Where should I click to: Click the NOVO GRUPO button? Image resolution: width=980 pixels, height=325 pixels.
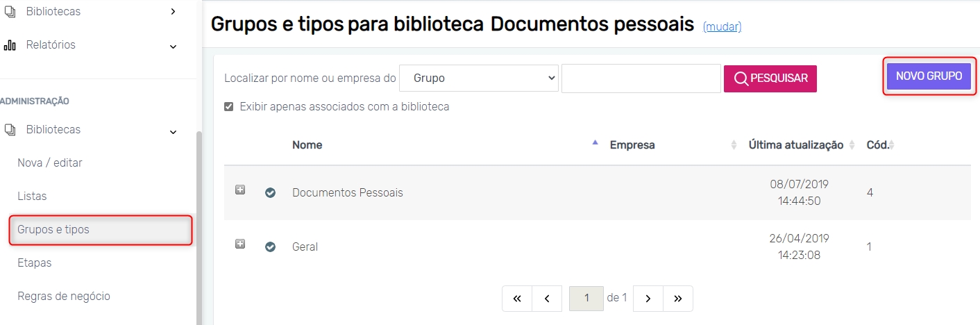pyautogui.click(x=929, y=76)
